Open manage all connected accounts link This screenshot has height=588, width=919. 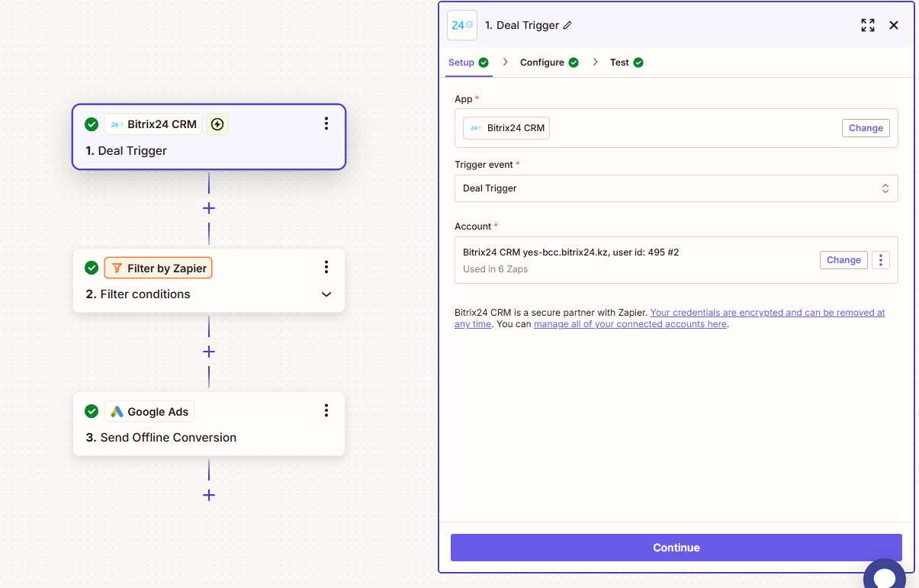[630, 324]
